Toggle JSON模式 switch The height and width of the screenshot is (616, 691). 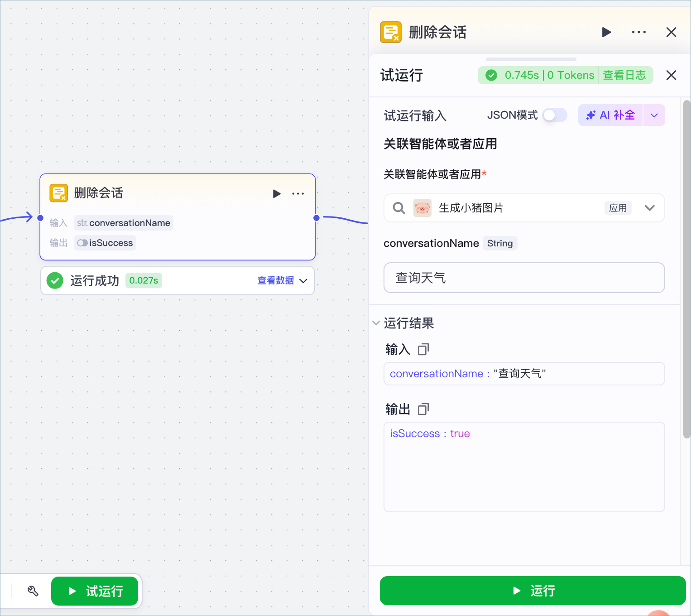[555, 115]
